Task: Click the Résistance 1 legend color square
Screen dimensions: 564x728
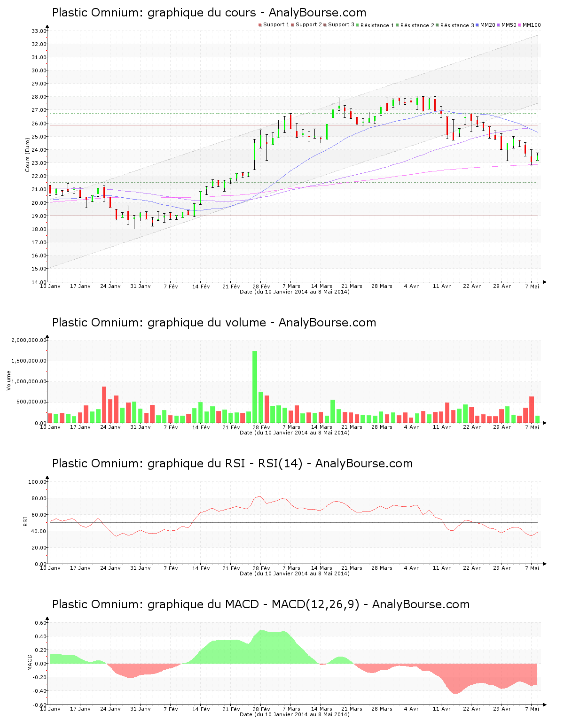Action: point(358,25)
